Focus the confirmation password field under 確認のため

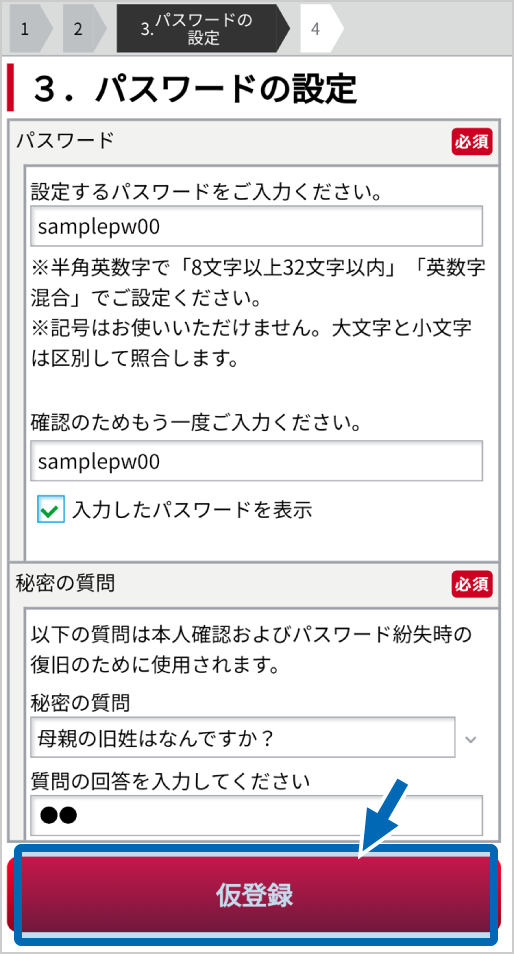tap(257, 461)
